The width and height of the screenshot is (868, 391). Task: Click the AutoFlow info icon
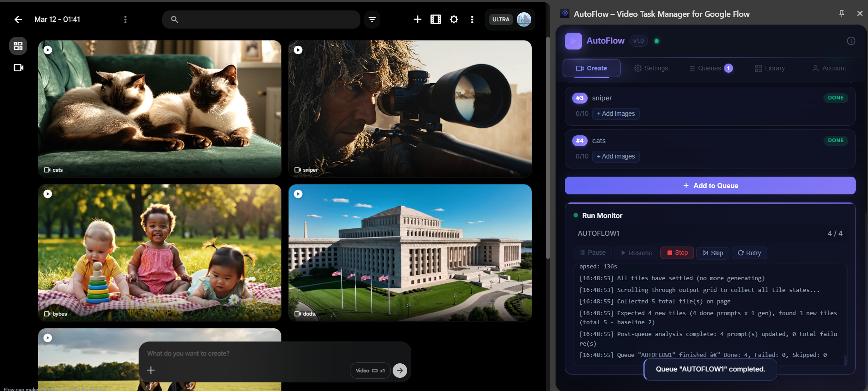[x=851, y=41]
